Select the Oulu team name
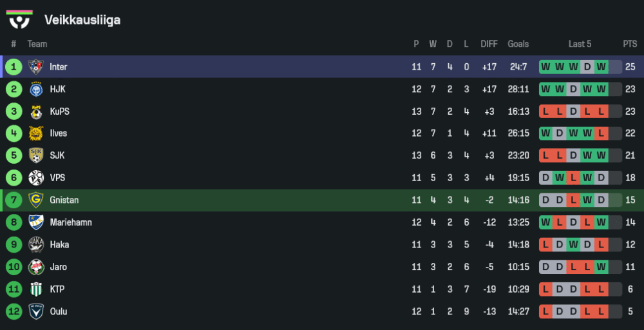This screenshot has height=330, width=644. click(59, 311)
